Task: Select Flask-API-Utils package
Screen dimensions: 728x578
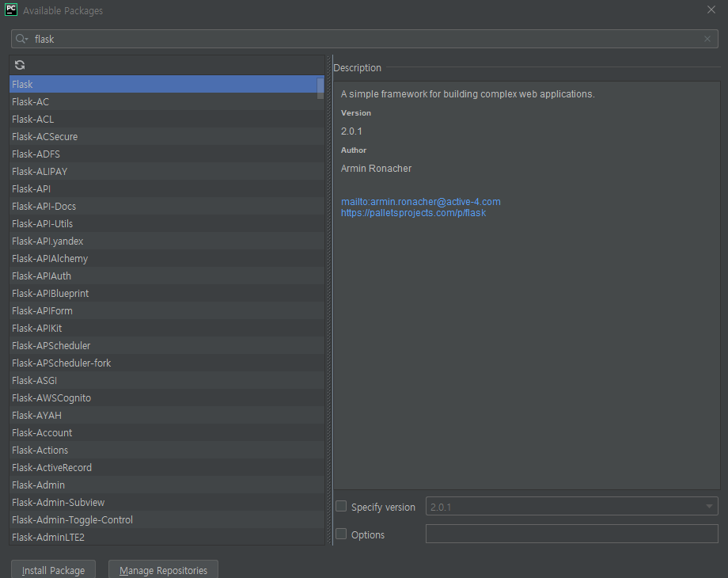Action: click(167, 223)
